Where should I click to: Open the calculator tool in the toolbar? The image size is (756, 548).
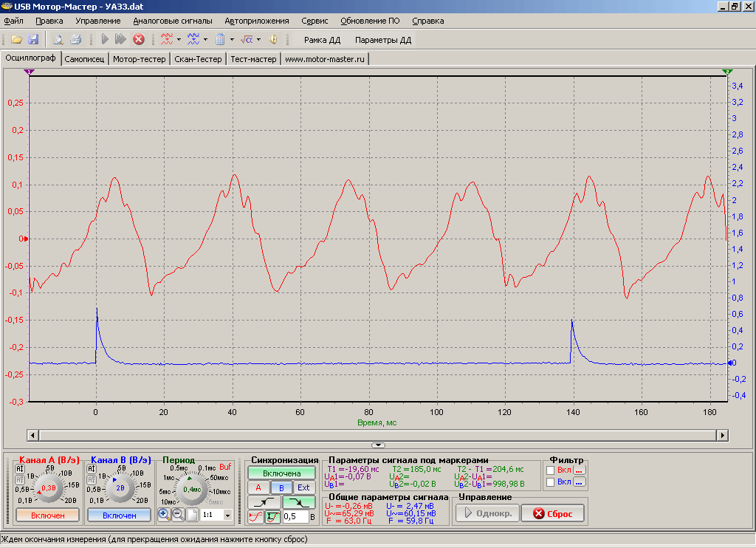(220, 40)
